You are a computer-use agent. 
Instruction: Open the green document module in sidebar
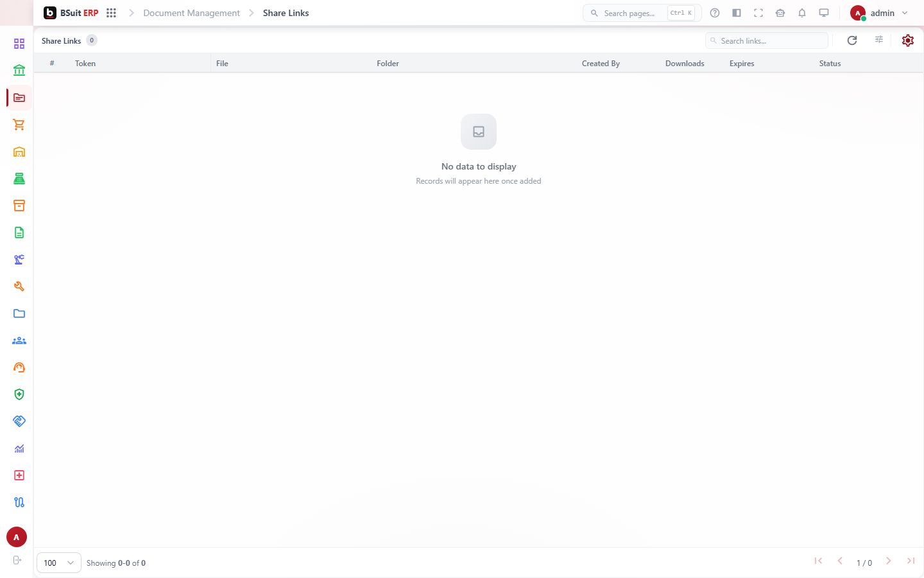[19, 232]
